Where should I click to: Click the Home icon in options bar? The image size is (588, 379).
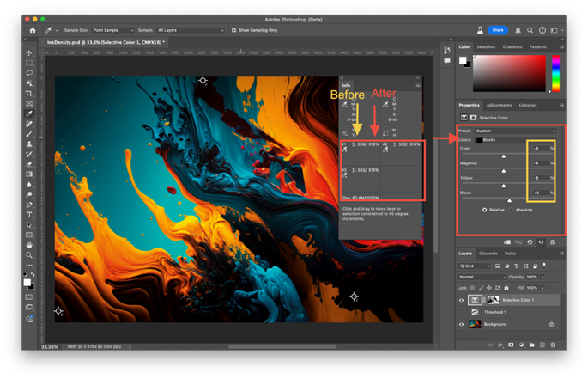pos(33,30)
